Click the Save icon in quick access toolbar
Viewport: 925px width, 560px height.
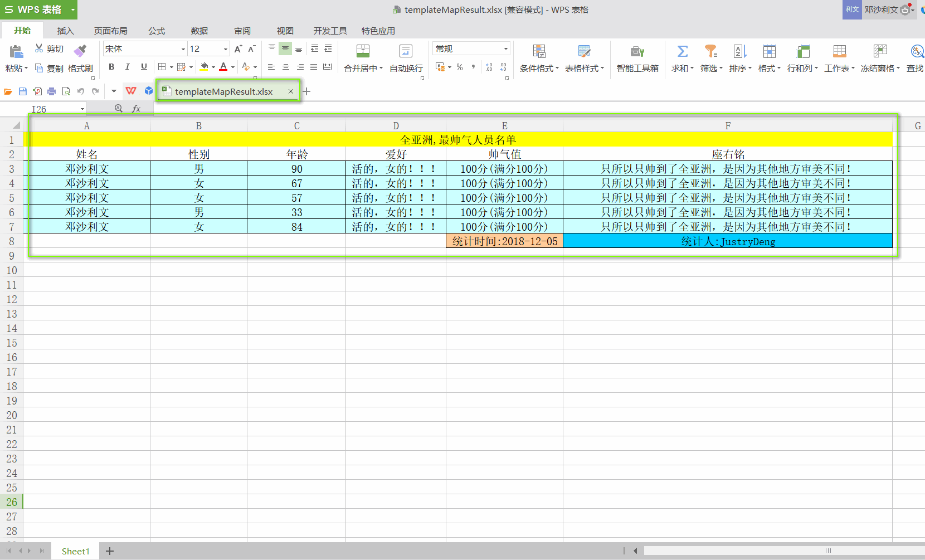(x=23, y=91)
